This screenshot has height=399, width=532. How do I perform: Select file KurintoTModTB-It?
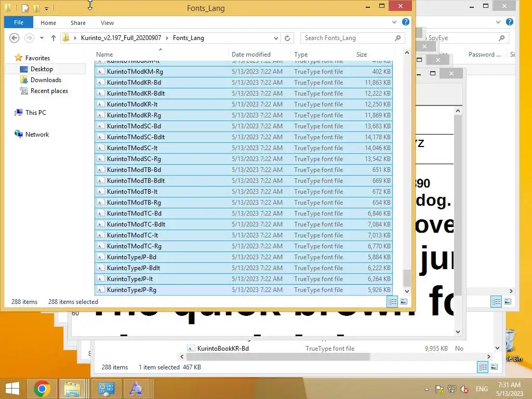point(244,191)
